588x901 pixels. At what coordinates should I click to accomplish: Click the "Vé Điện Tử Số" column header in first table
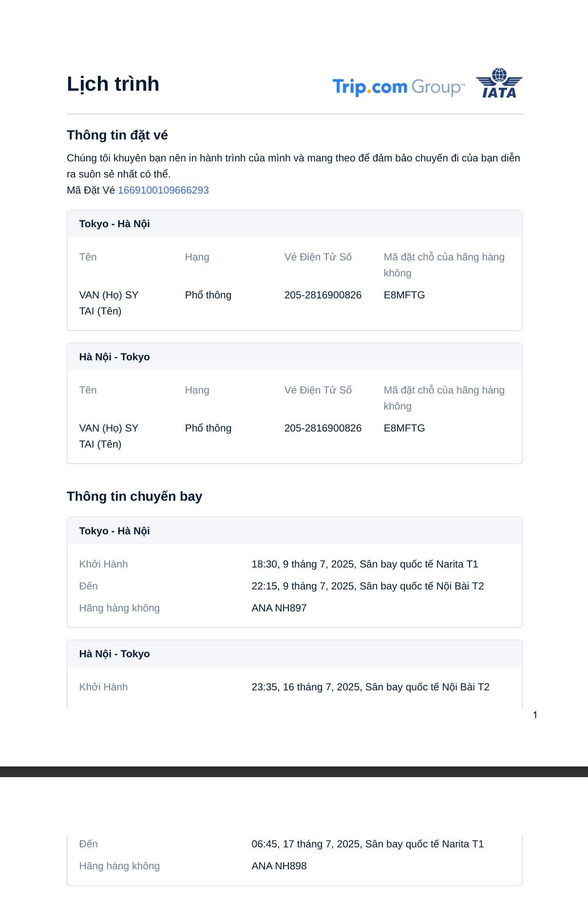318,257
